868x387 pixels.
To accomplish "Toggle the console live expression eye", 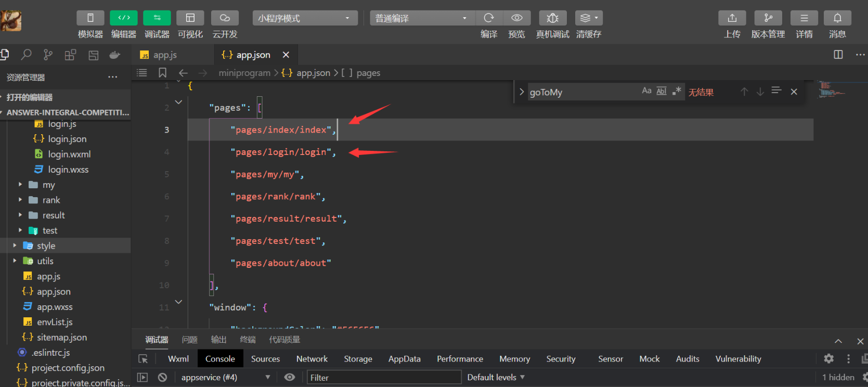I will pyautogui.click(x=290, y=377).
